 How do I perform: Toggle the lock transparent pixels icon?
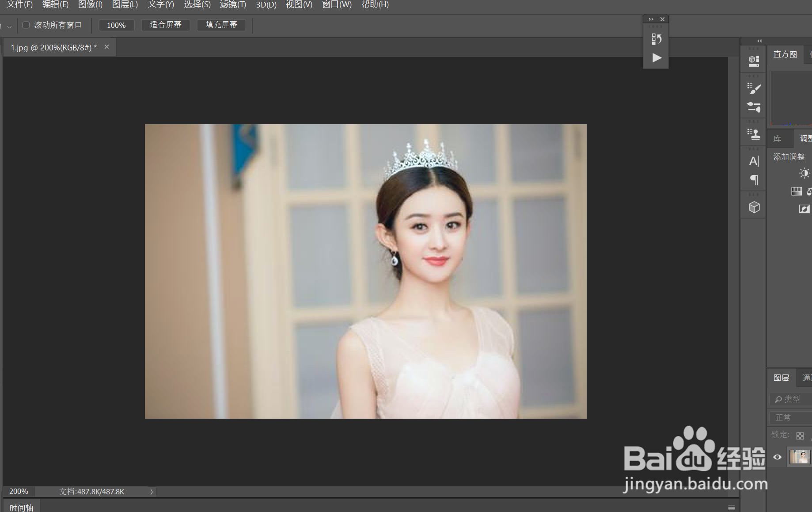800,436
